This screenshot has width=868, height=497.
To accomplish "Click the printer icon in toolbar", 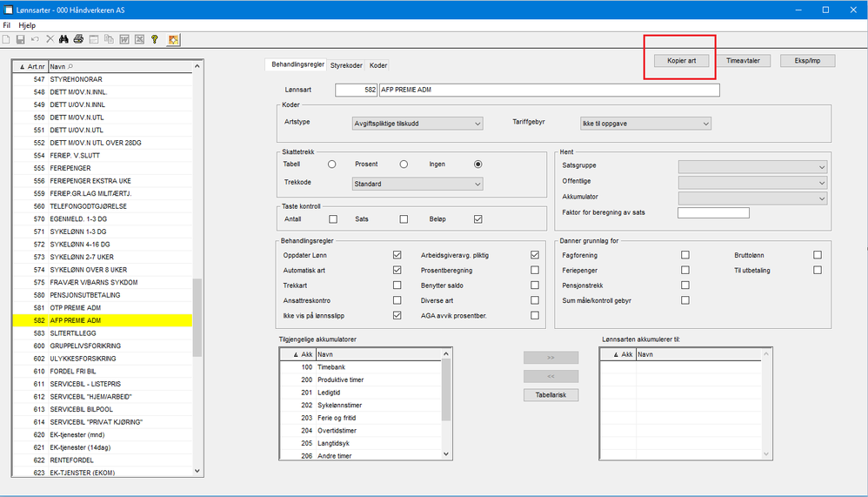I will pos(78,39).
